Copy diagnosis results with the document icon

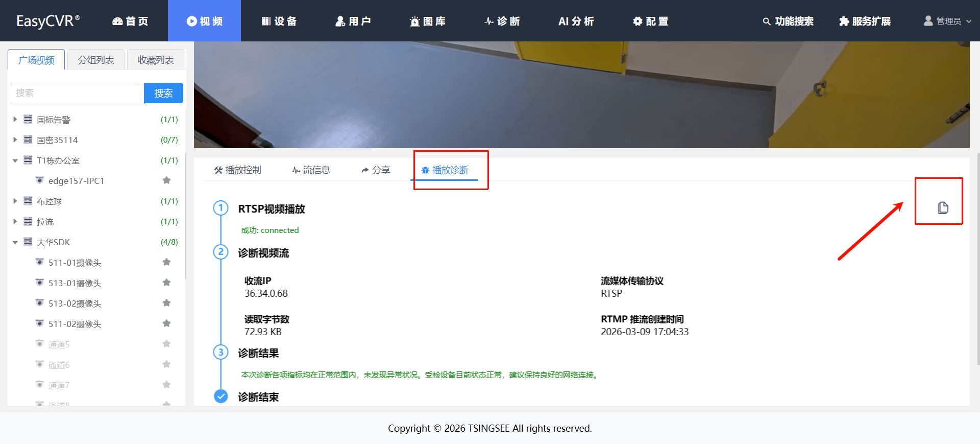943,207
